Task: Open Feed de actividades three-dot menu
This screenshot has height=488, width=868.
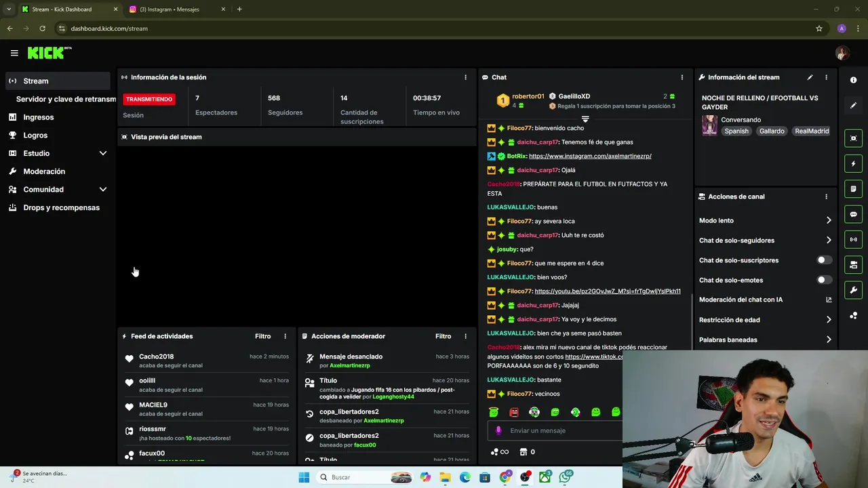Action: pyautogui.click(x=285, y=336)
